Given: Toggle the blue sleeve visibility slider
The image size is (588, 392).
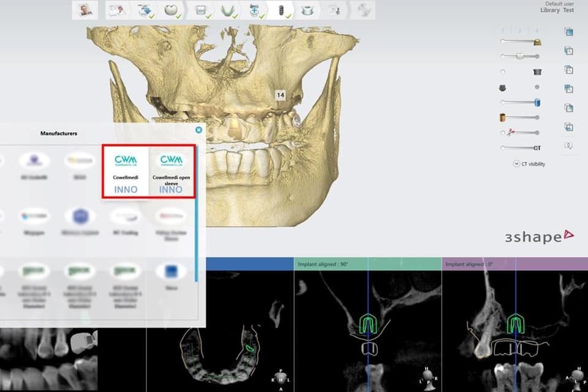Looking at the screenshot, I should 520,102.
